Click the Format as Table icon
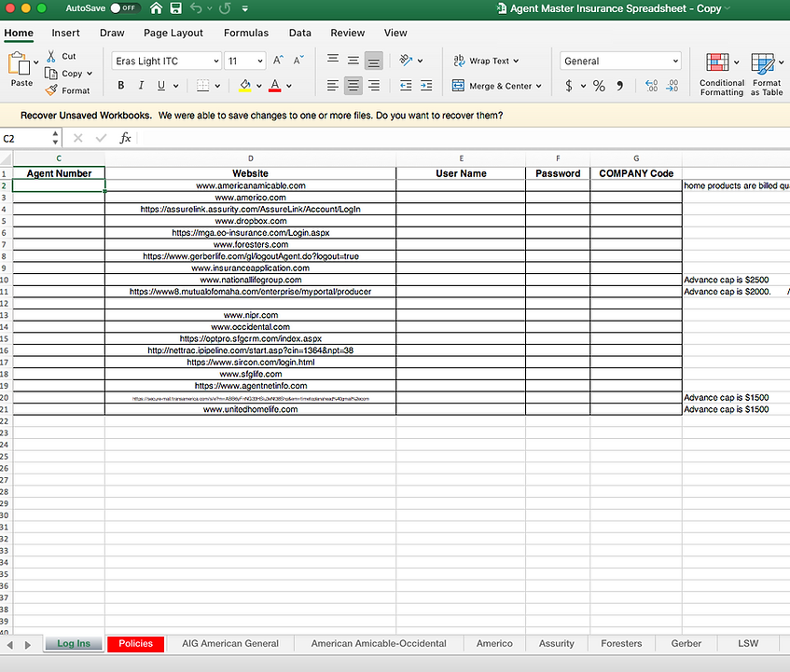This screenshot has width=790, height=672. click(763, 63)
